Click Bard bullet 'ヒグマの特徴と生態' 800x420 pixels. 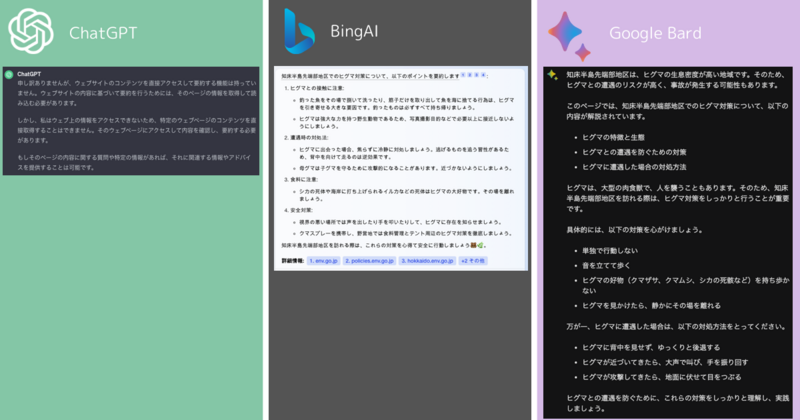click(613, 137)
